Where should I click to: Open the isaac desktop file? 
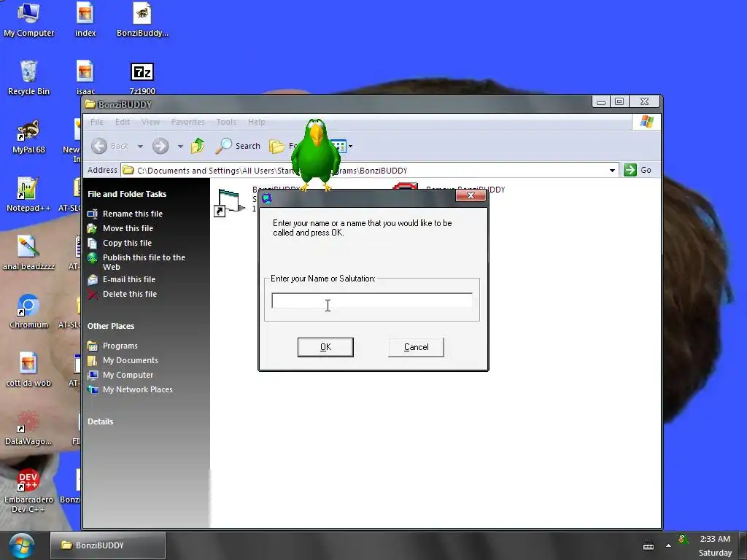(x=85, y=77)
